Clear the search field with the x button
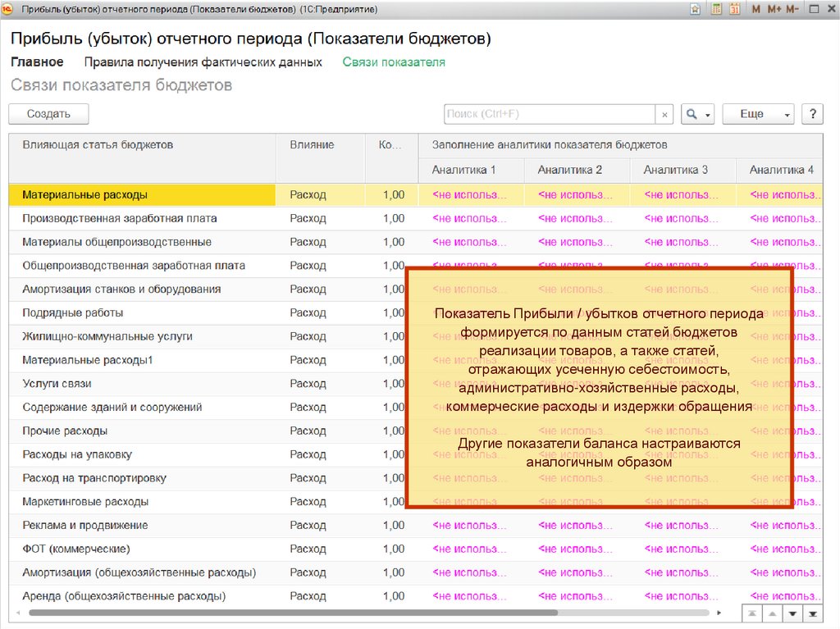840x629 pixels. point(664,115)
